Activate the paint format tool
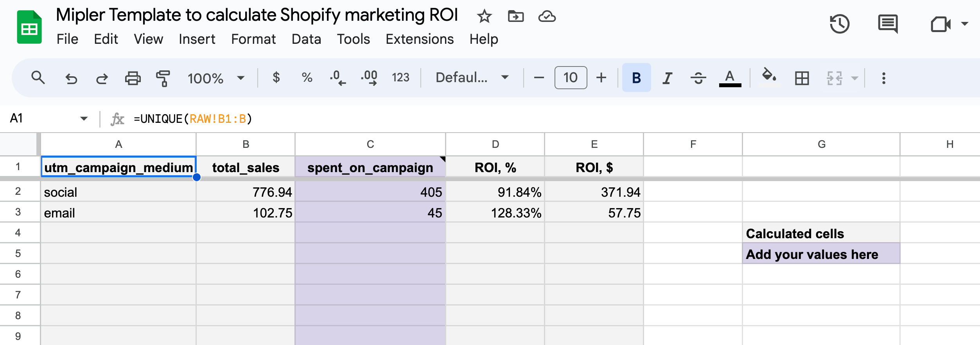Viewport: 980px width, 345px height. coord(163,78)
